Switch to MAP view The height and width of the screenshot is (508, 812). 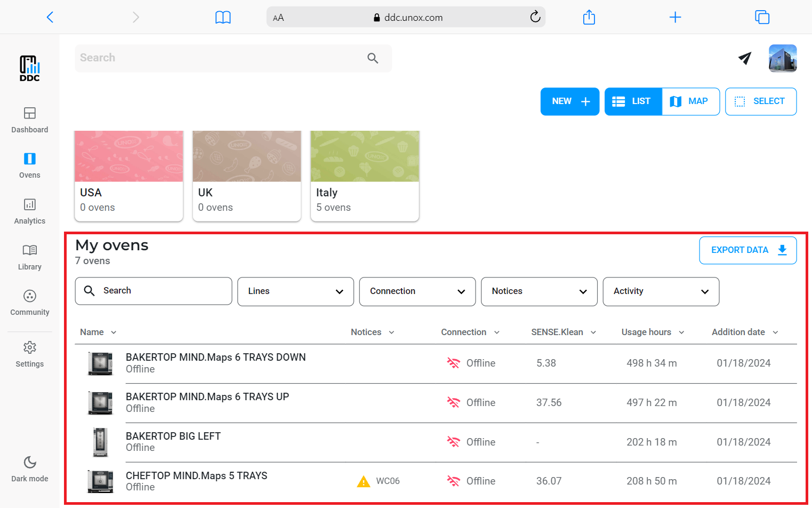[x=690, y=101]
